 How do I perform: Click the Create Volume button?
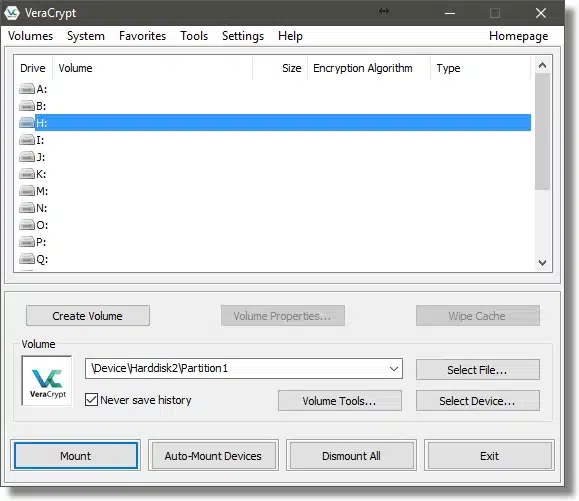click(88, 316)
